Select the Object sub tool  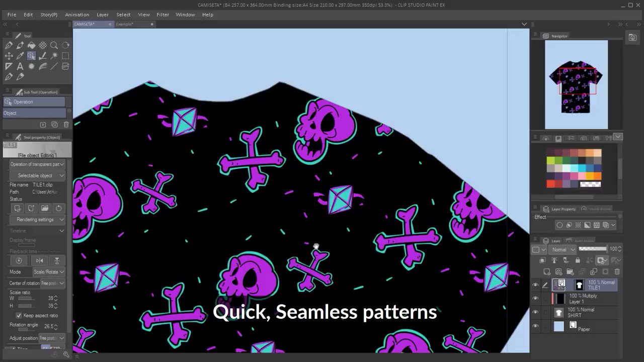coord(34,113)
